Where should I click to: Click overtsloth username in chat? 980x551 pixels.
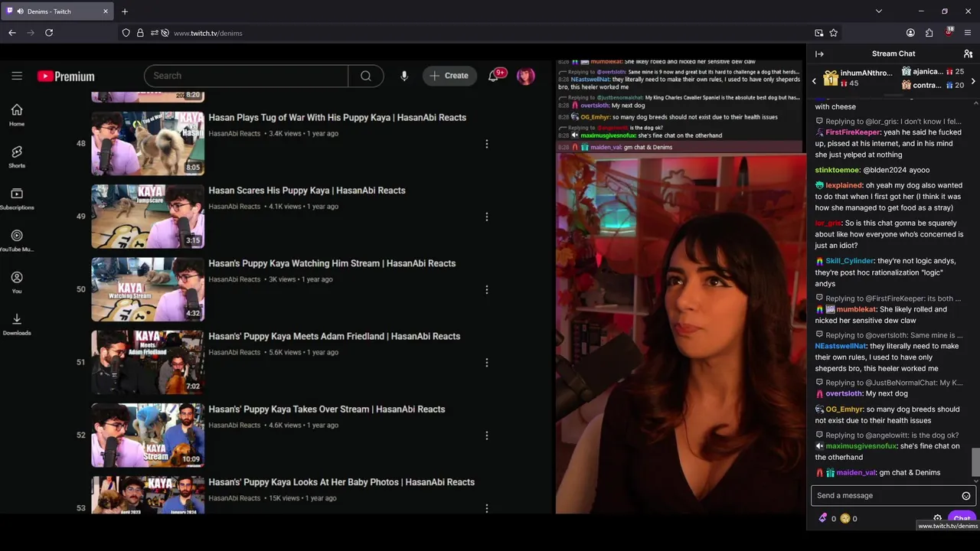(x=843, y=393)
